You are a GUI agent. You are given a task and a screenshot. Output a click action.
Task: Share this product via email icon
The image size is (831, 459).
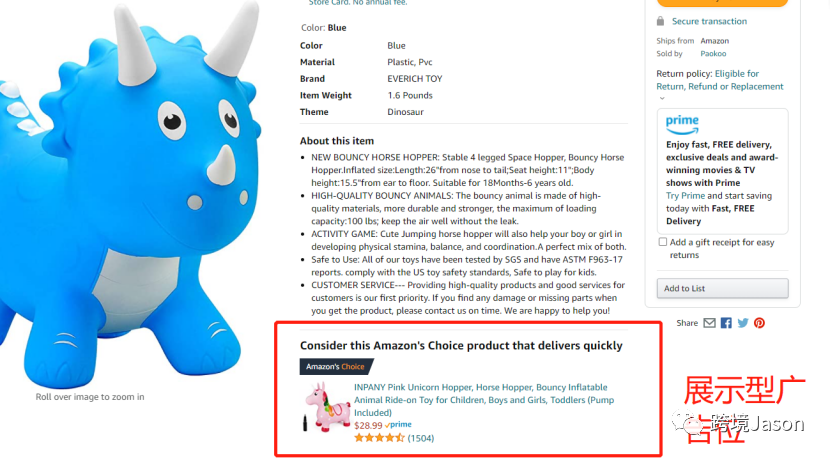coord(709,323)
